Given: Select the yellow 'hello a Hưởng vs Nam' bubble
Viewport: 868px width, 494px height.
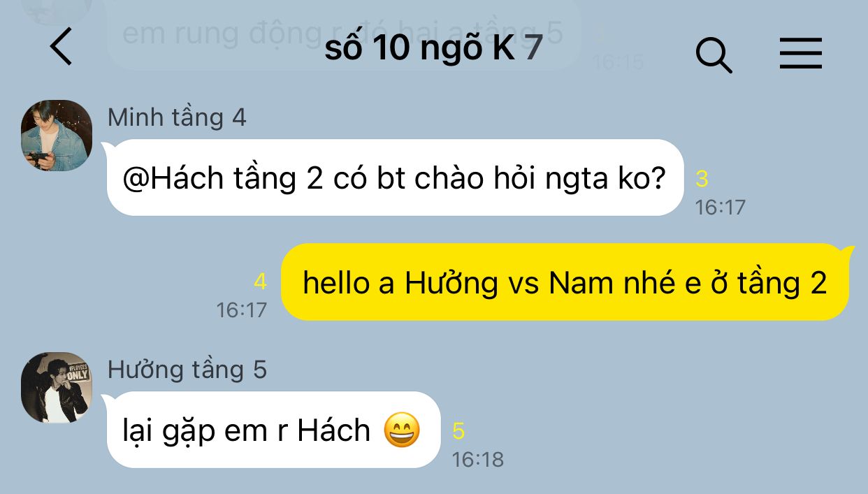Looking at the screenshot, I should pos(566,282).
